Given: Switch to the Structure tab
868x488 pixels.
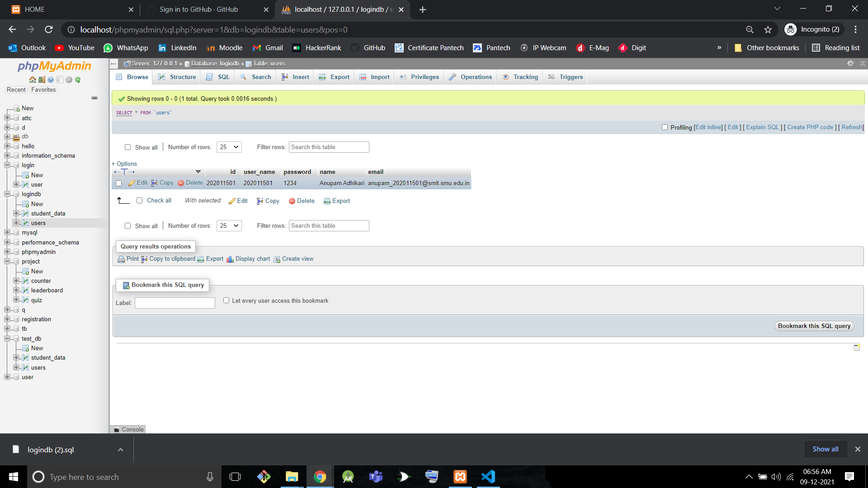Looking at the screenshot, I should 177,77.
